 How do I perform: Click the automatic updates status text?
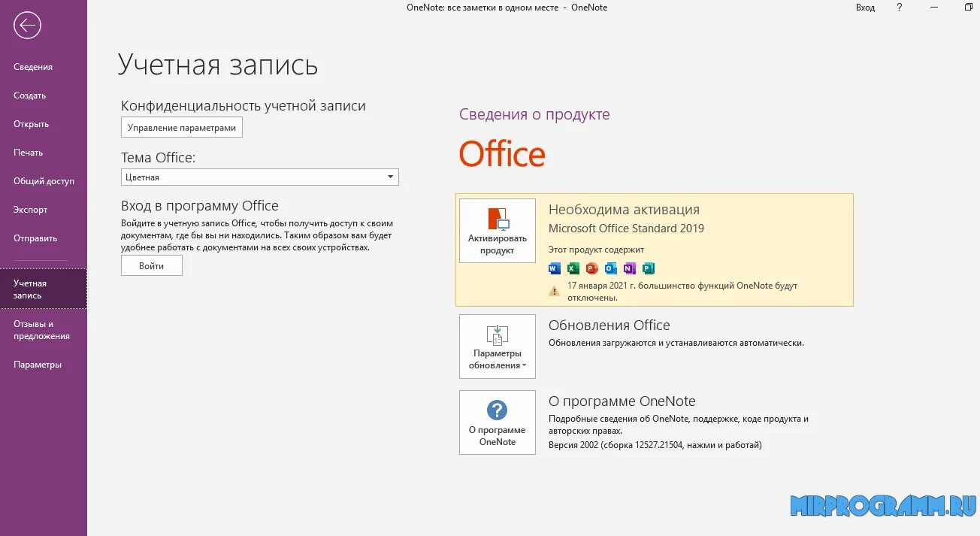[x=676, y=343]
